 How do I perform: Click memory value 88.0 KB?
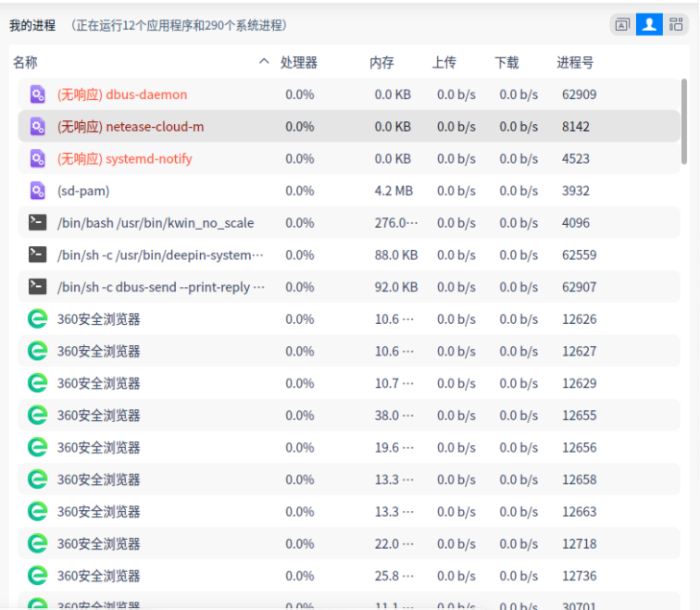[396, 255]
